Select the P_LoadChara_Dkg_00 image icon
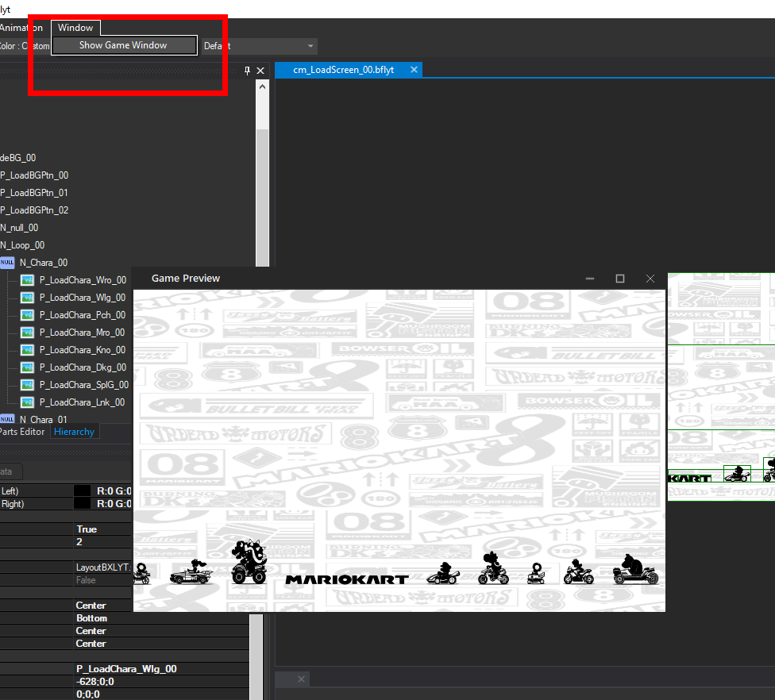This screenshot has width=775, height=700. click(x=26, y=367)
